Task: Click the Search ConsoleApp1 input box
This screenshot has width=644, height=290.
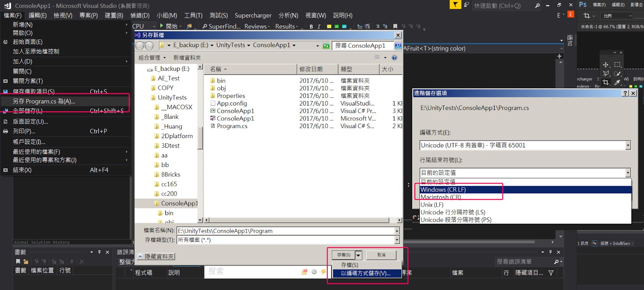Action: (363, 46)
